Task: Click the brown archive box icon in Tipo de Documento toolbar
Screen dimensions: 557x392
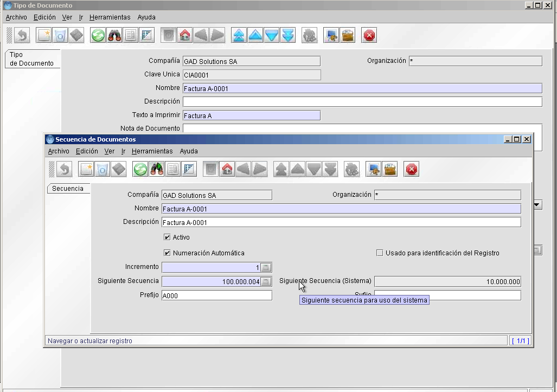Action: [348, 35]
